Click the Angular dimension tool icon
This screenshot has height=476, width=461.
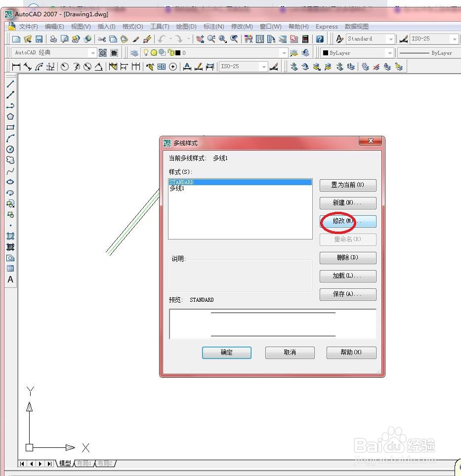pyautogui.click(x=99, y=67)
